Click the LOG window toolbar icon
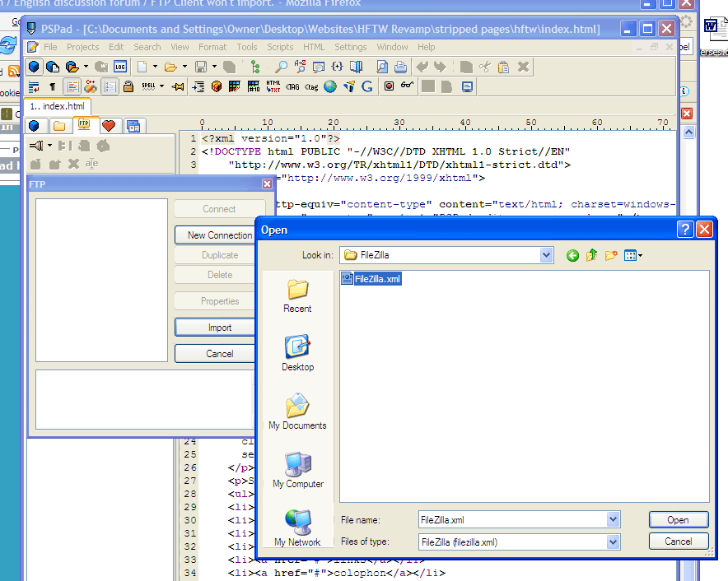Screen dimensions: 728x581 pos(120,67)
